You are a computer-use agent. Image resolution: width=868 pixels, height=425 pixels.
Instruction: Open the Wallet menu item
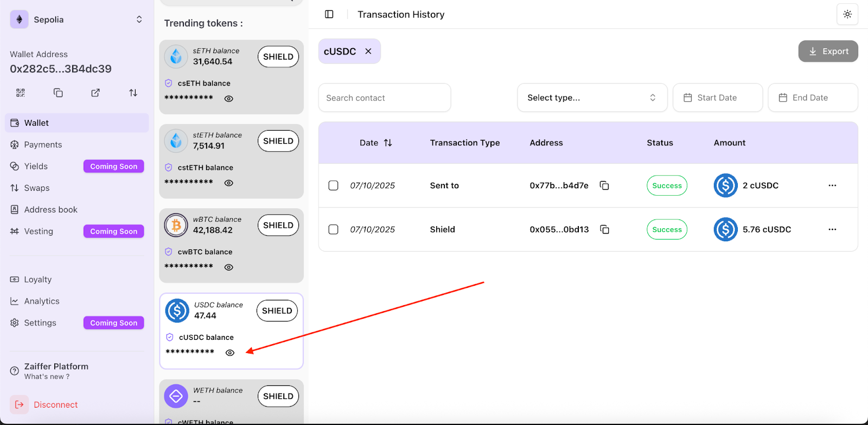[77, 123]
